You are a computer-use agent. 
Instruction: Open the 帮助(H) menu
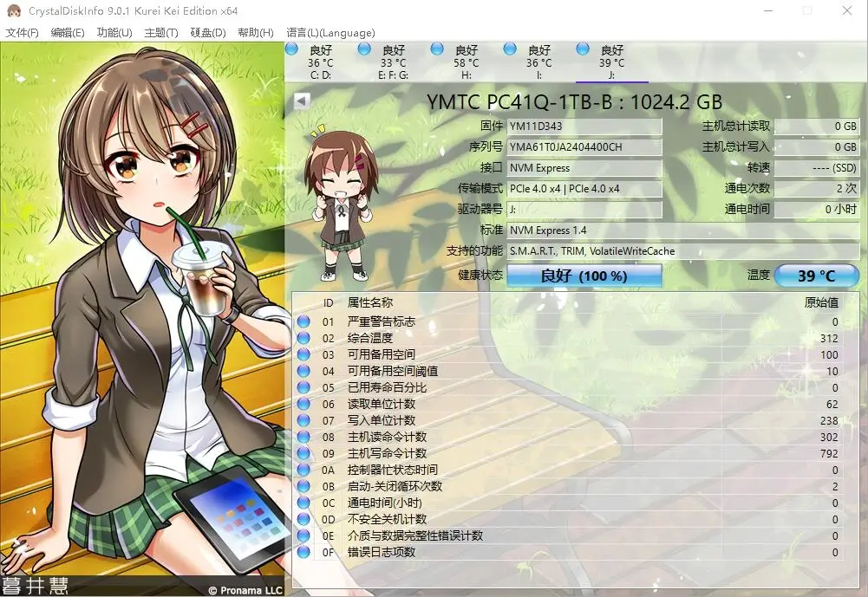(256, 33)
